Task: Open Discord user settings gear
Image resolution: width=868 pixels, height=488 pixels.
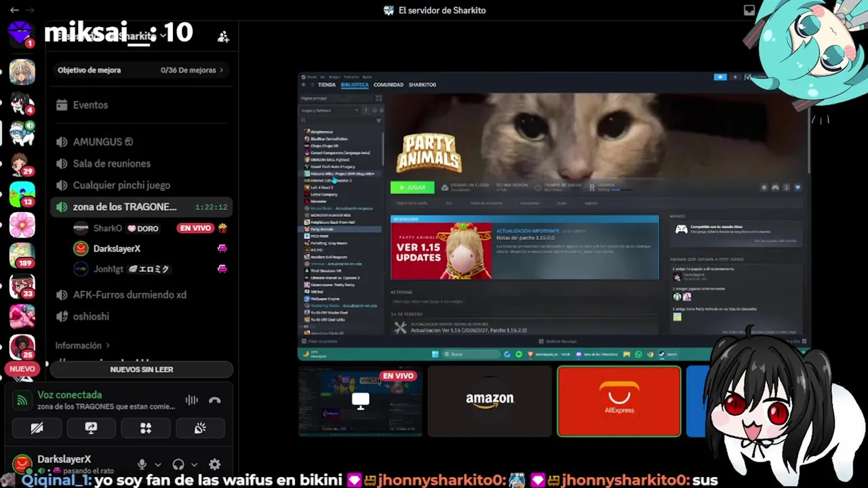Action: click(215, 464)
